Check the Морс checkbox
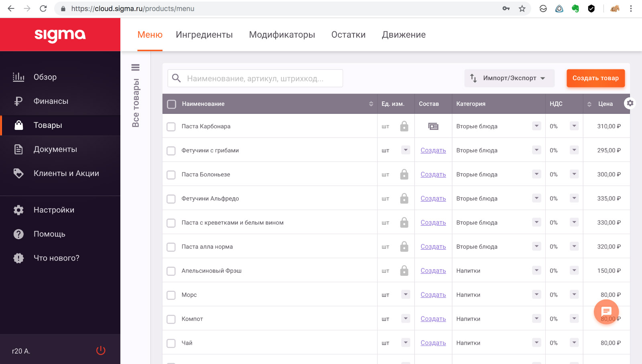 tap(171, 295)
